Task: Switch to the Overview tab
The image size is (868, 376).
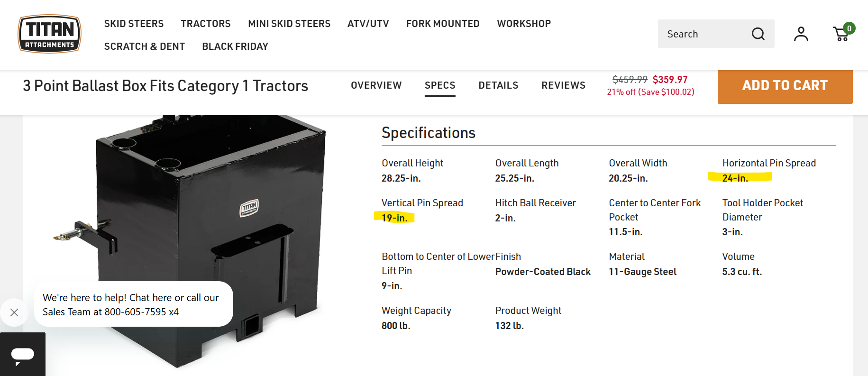Action: click(376, 85)
